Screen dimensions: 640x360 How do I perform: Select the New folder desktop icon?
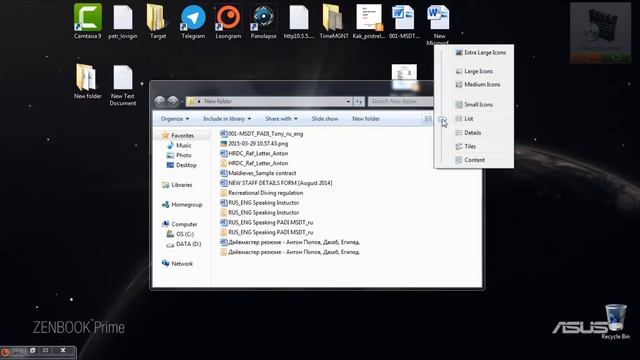click(87, 82)
